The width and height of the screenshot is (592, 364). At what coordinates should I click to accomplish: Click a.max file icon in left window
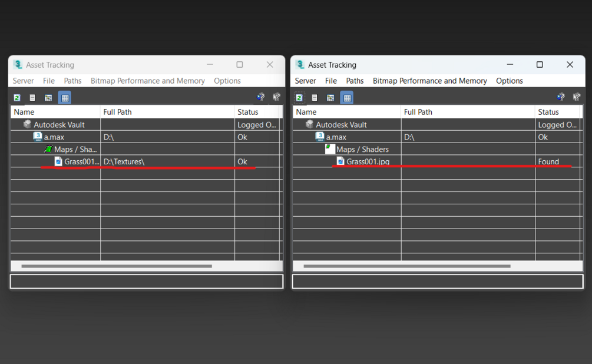pos(37,137)
